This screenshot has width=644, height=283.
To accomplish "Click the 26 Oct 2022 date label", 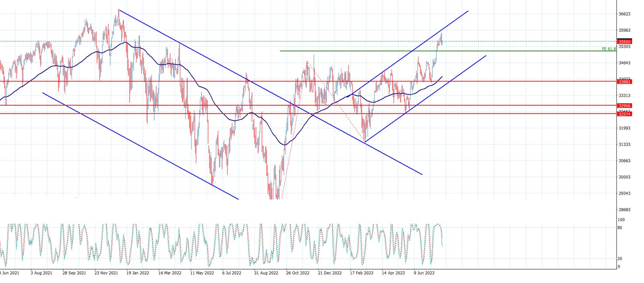I will click(297, 273).
